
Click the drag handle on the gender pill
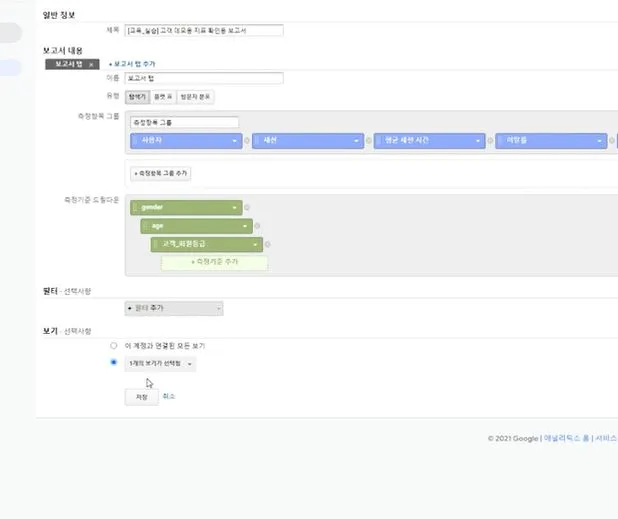pos(135,207)
